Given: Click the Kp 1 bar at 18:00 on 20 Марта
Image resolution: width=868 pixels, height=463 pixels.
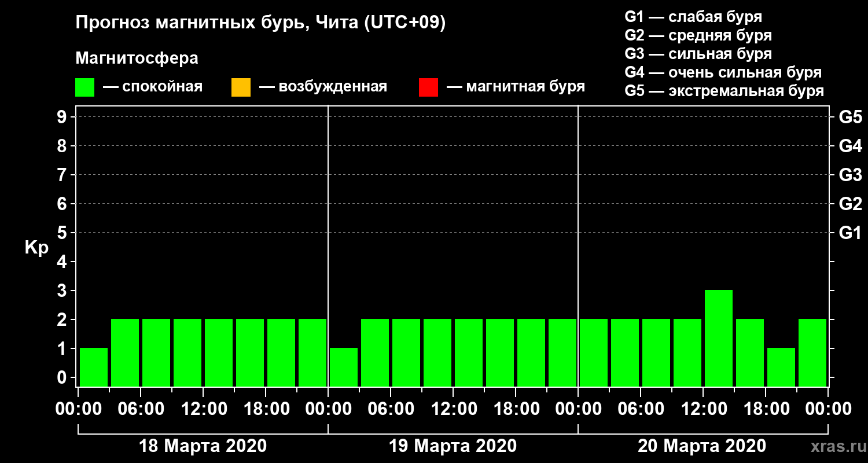Looking at the screenshot, I should (x=781, y=367).
